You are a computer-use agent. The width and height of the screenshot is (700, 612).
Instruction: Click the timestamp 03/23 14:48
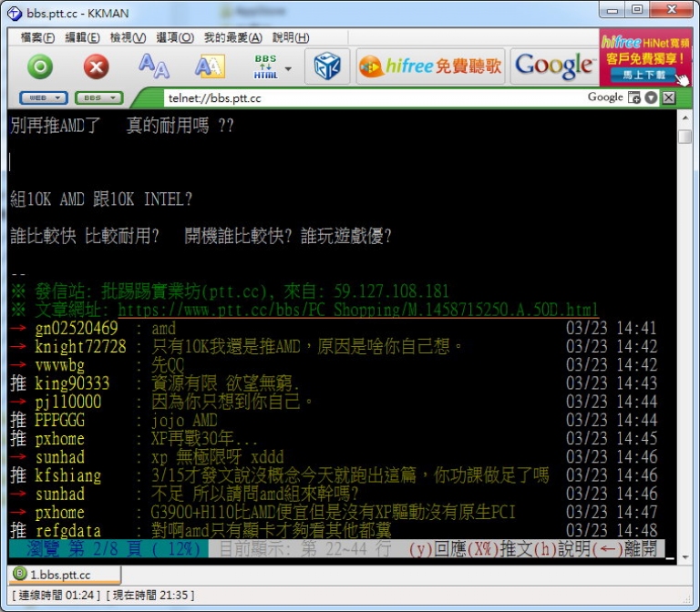pyautogui.click(x=612, y=531)
